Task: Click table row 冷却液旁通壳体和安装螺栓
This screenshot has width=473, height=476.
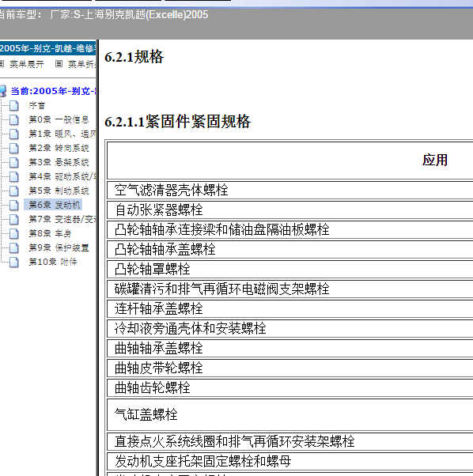Action: click(290, 328)
